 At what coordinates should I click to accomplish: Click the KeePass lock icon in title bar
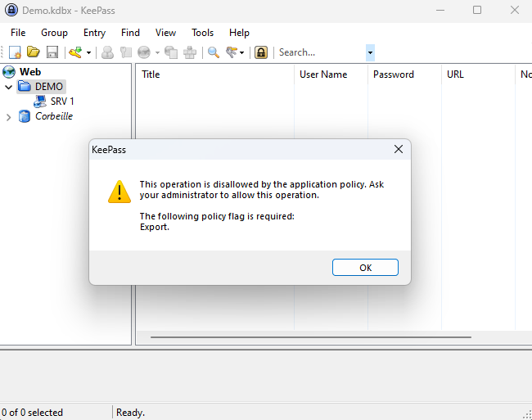pyautogui.click(x=11, y=10)
